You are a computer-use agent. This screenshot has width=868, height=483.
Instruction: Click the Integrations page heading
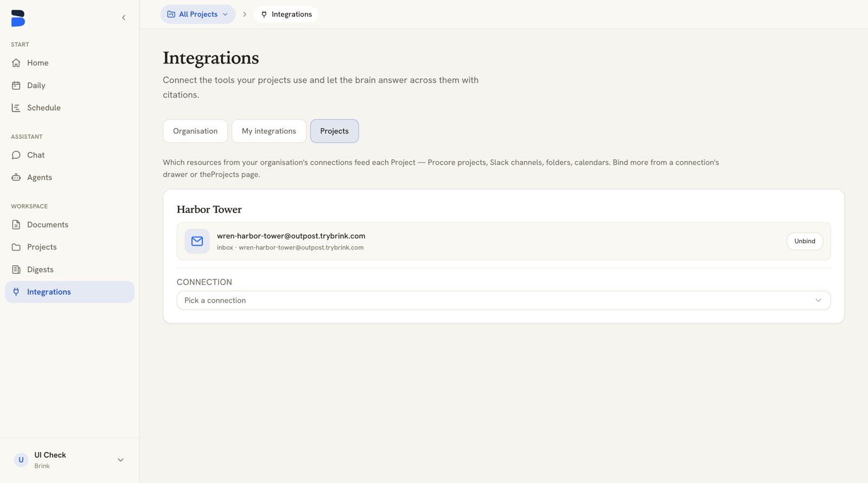point(211,58)
